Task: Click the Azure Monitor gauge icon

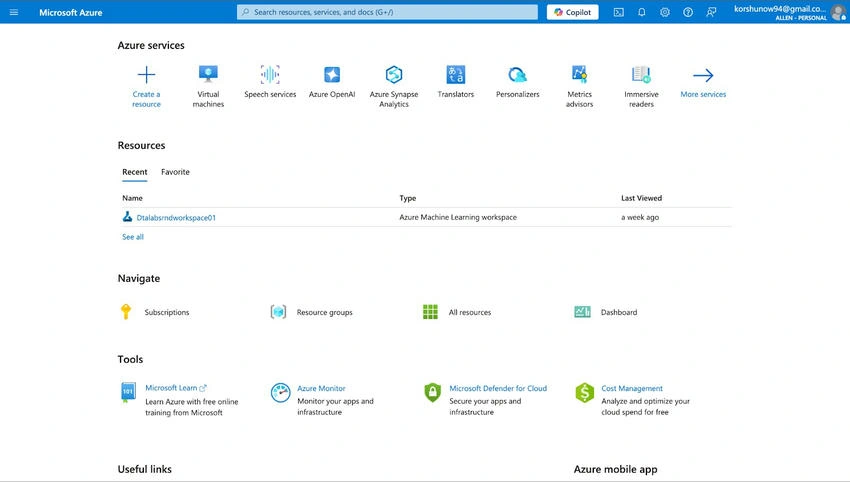Action: (280, 393)
